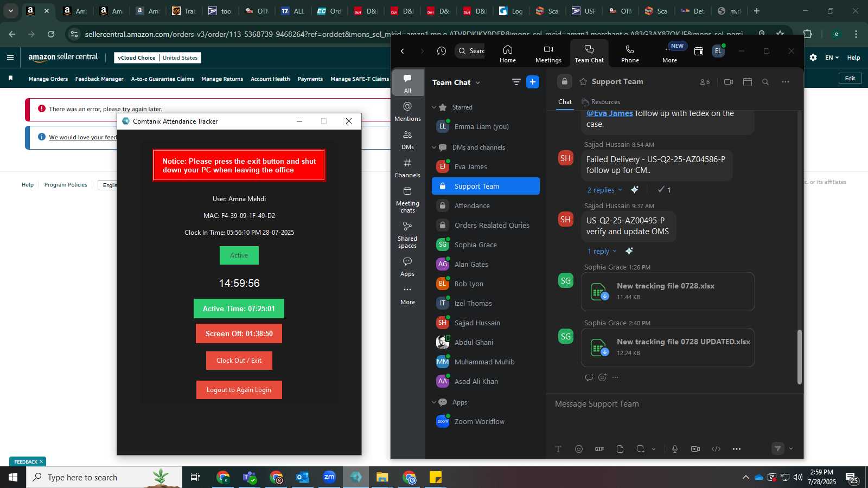
Task: Attach a file to message
Action: [620, 449]
